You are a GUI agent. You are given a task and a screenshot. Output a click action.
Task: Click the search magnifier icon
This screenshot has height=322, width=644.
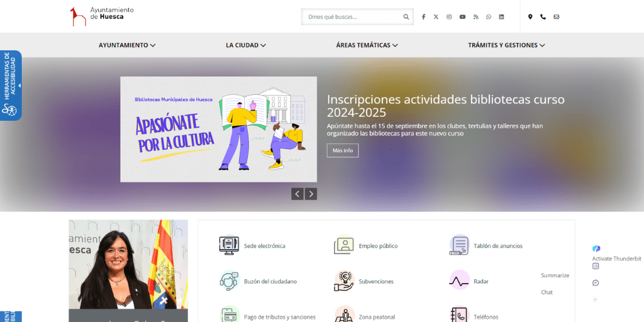pyautogui.click(x=406, y=17)
